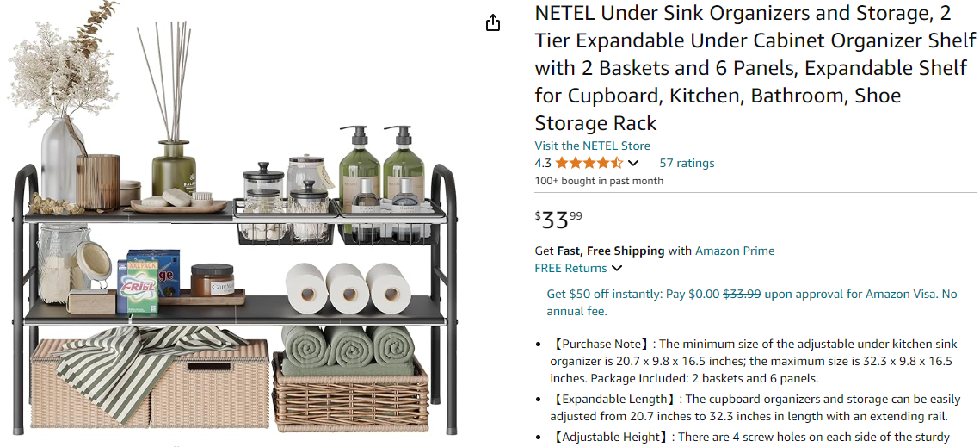Click the strikethrough $33.99 in the Visa offer
The image size is (980, 447).
742,294
